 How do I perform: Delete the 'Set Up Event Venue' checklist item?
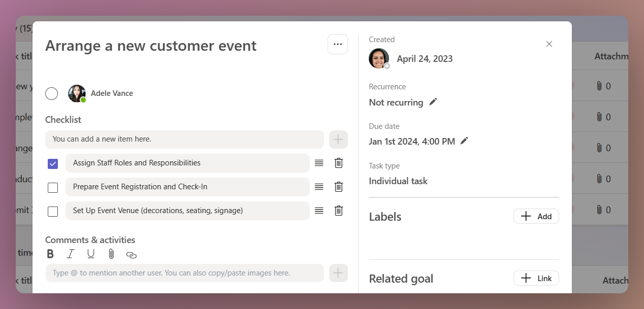click(338, 211)
